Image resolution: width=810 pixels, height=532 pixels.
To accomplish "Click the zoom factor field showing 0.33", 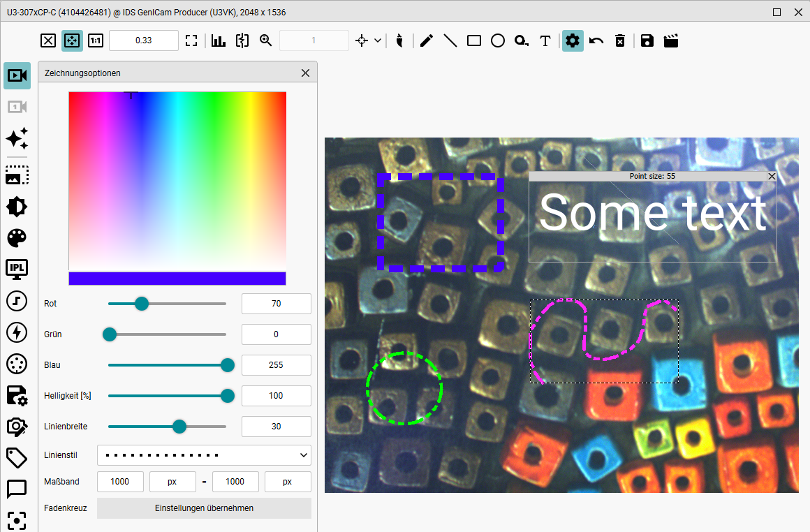I will (144, 40).
